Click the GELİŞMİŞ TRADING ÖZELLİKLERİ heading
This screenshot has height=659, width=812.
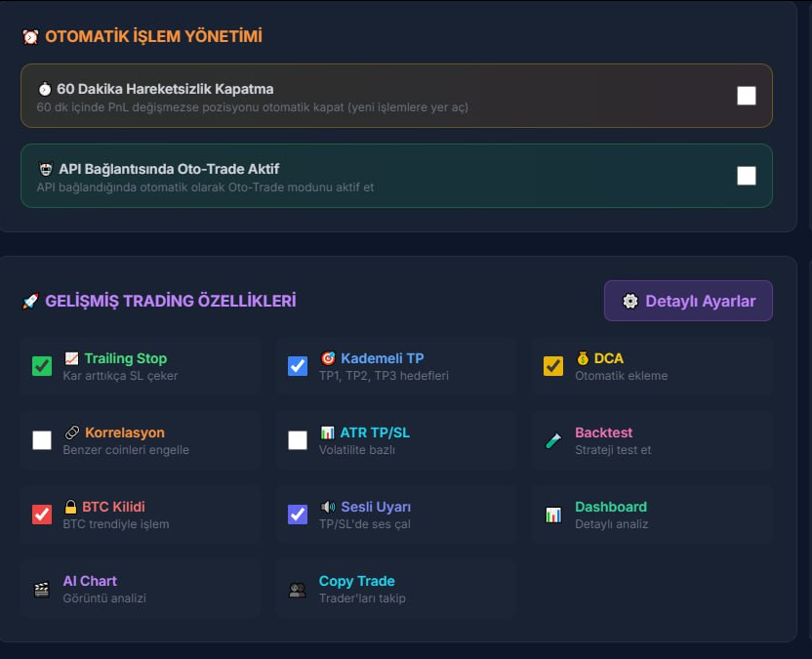[171, 301]
